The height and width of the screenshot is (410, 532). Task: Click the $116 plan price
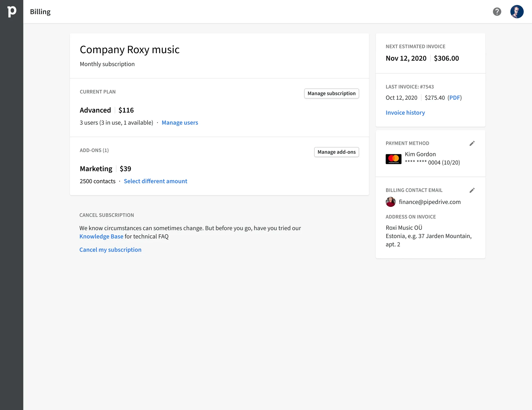pos(126,110)
